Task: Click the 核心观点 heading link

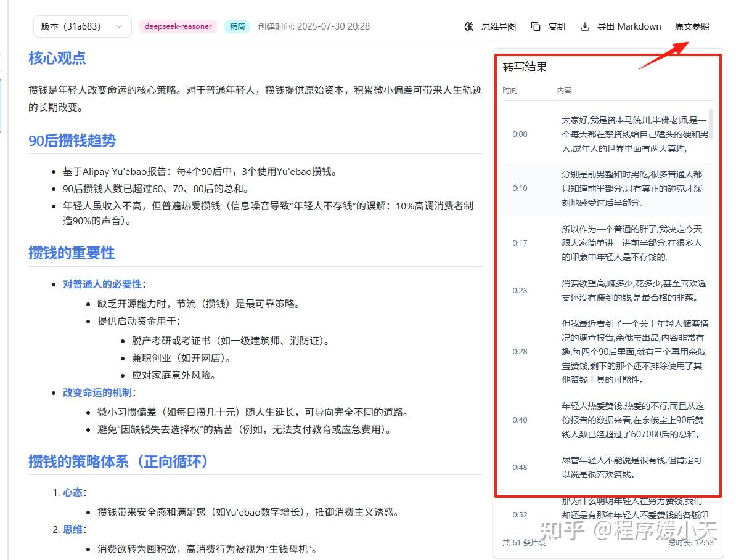Action: (x=56, y=57)
